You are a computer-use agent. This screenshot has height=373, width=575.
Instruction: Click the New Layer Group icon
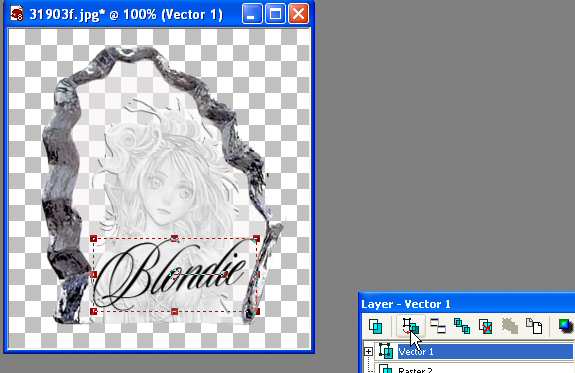(438, 326)
